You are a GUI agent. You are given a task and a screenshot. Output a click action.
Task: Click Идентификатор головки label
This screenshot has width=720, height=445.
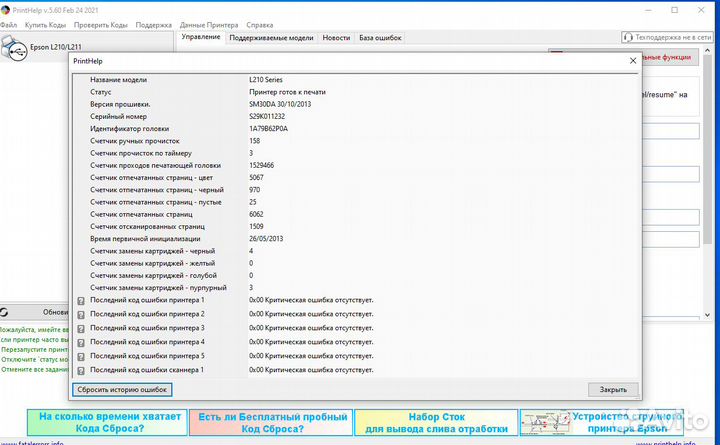(129, 129)
